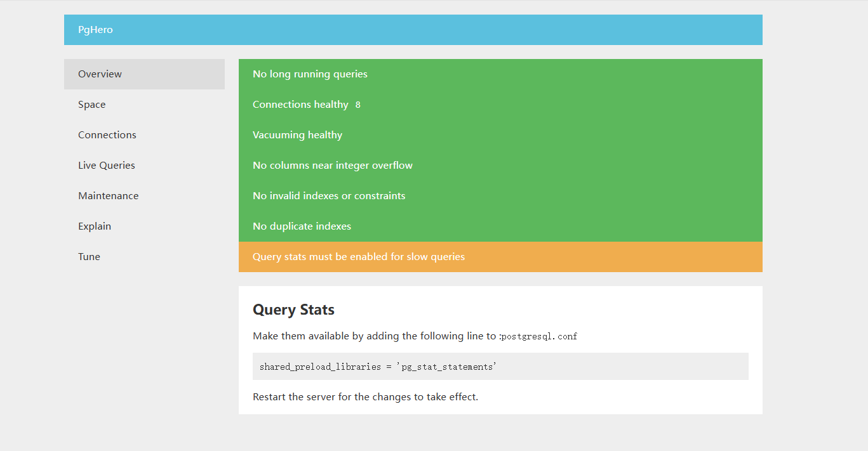Go to the Space section

[x=144, y=105]
